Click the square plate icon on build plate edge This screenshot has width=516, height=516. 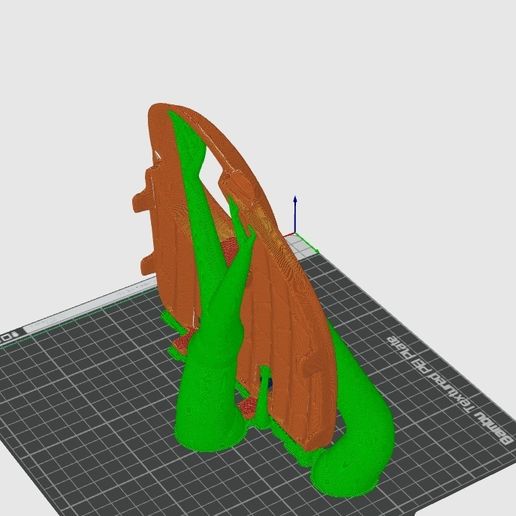[6, 338]
